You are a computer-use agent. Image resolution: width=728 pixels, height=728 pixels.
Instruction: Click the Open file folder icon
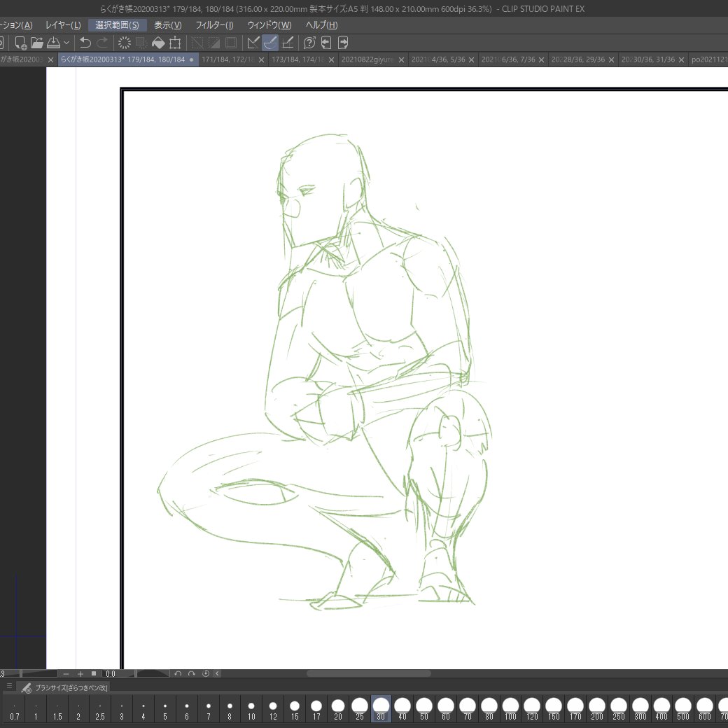(37, 43)
